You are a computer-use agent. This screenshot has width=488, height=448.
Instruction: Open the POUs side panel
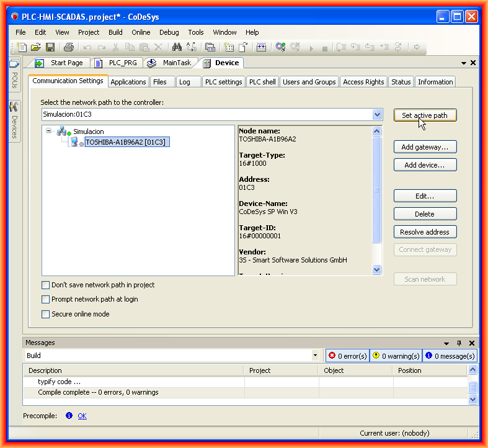(x=14, y=74)
